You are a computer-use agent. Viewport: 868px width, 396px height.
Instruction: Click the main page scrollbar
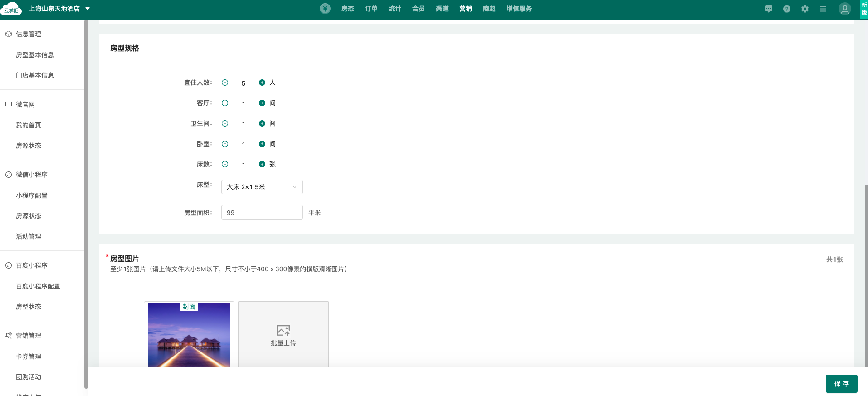[866, 276]
